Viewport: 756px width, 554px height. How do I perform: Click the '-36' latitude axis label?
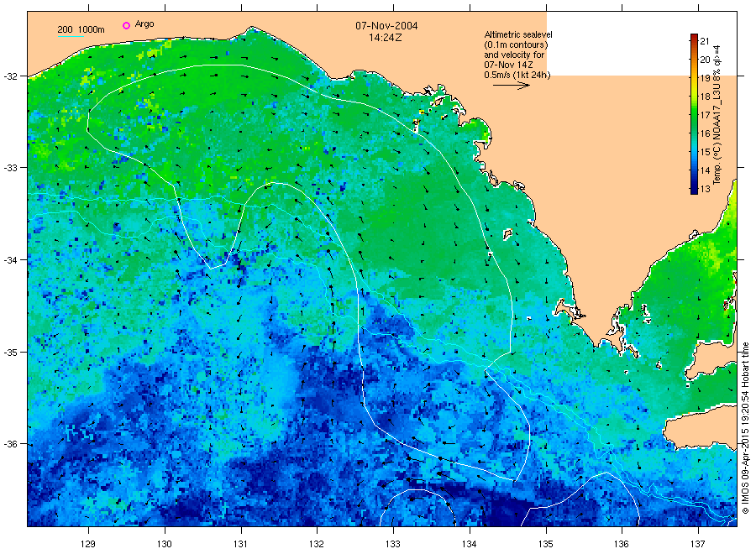11,444
